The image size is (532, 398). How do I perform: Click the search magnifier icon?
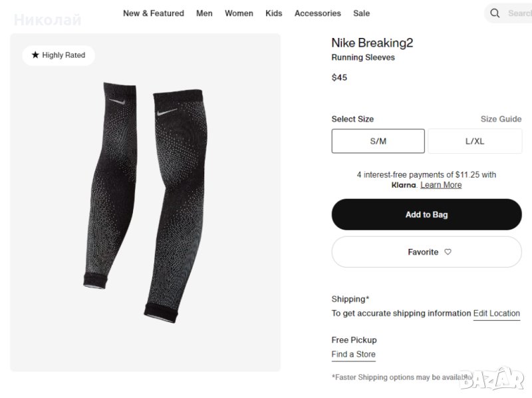point(495,13)
